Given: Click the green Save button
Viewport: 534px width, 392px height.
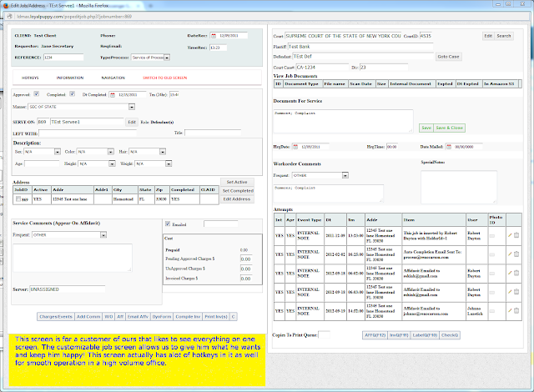Looking at the screenshot, I should [426, 128].
